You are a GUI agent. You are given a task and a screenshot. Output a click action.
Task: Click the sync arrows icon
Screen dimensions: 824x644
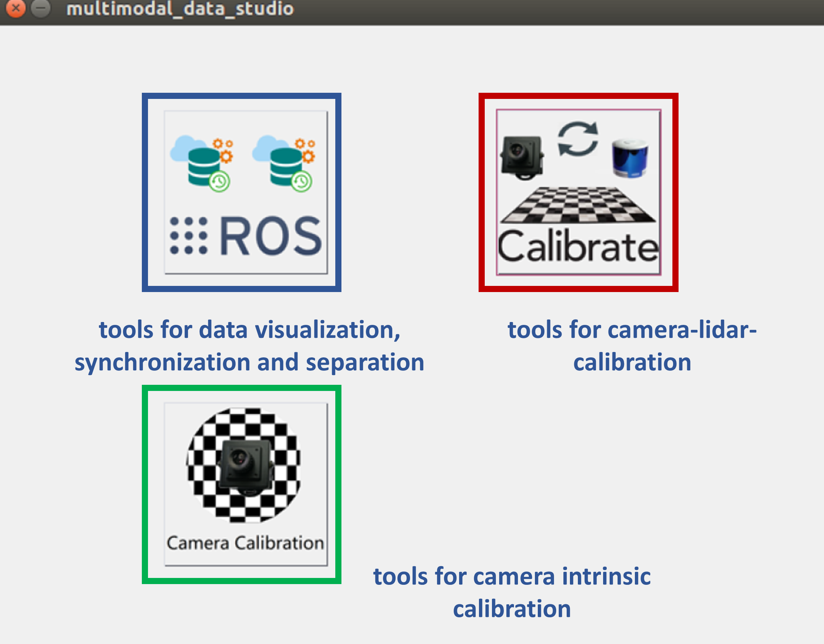(577, 139)
